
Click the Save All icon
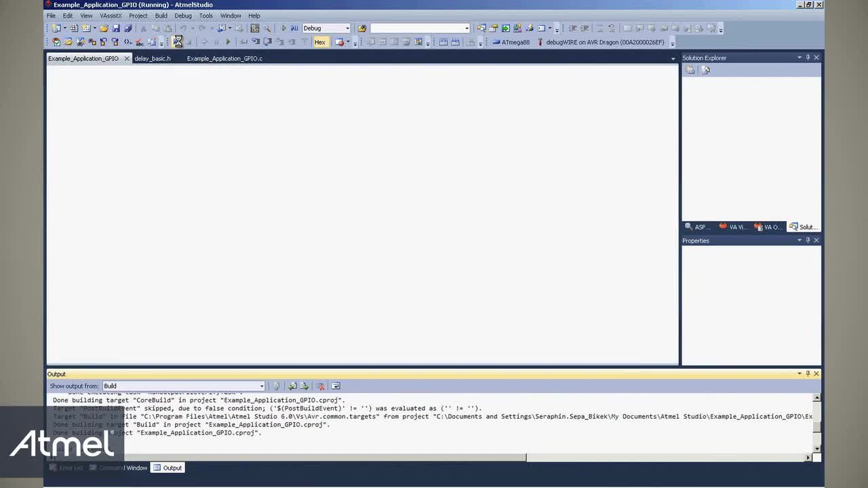[x=127, y=28]
